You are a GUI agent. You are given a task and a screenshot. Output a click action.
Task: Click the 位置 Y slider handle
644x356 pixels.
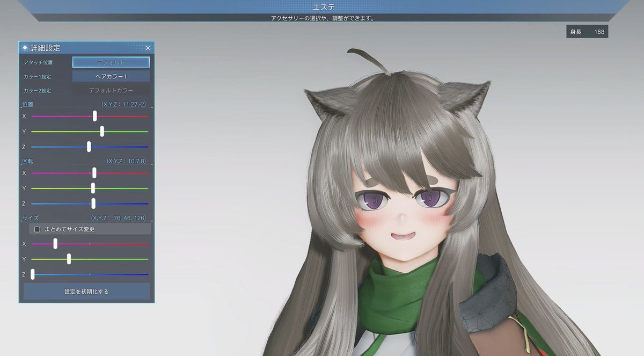tap(102, 132)
